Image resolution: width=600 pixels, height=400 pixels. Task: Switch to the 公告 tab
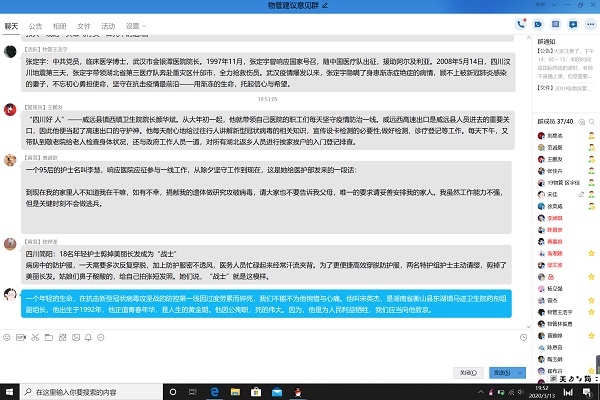pyautogui.click(x=35, y=26)
